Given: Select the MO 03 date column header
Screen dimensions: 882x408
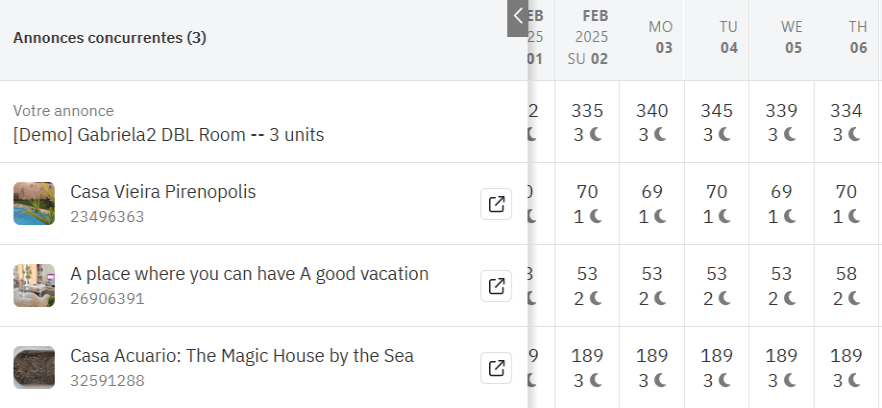Looking at the screenshot, I should tap(660, 37).
